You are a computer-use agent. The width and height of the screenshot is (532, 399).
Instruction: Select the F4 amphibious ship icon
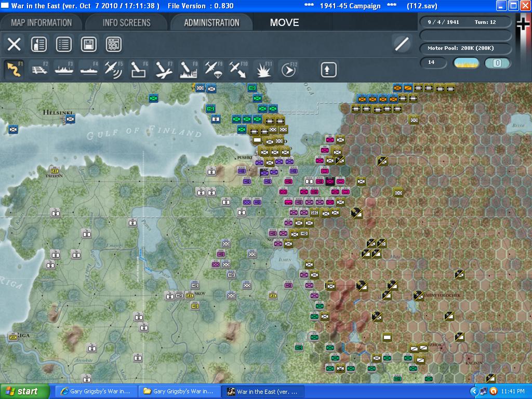(x=89, y=70)
